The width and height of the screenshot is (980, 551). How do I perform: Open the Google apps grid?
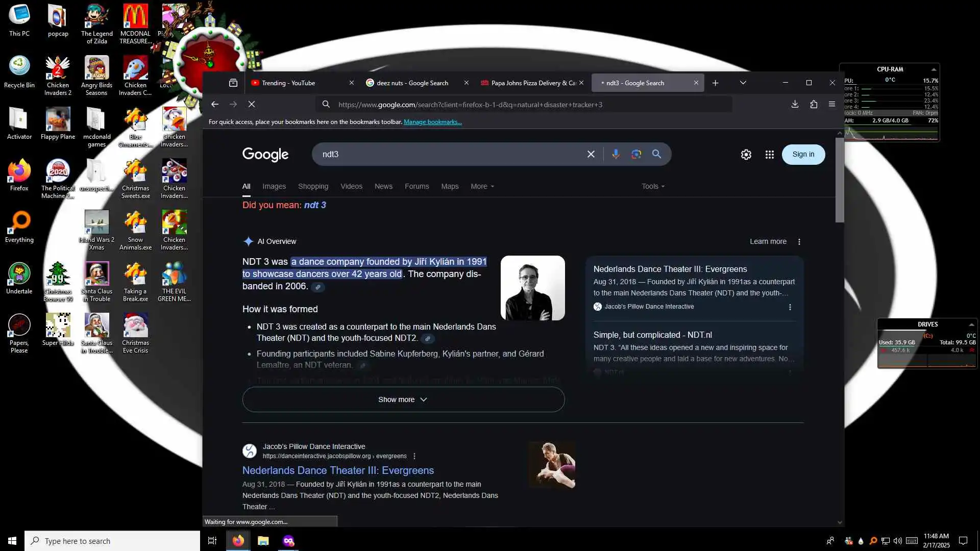click(769, 155)
